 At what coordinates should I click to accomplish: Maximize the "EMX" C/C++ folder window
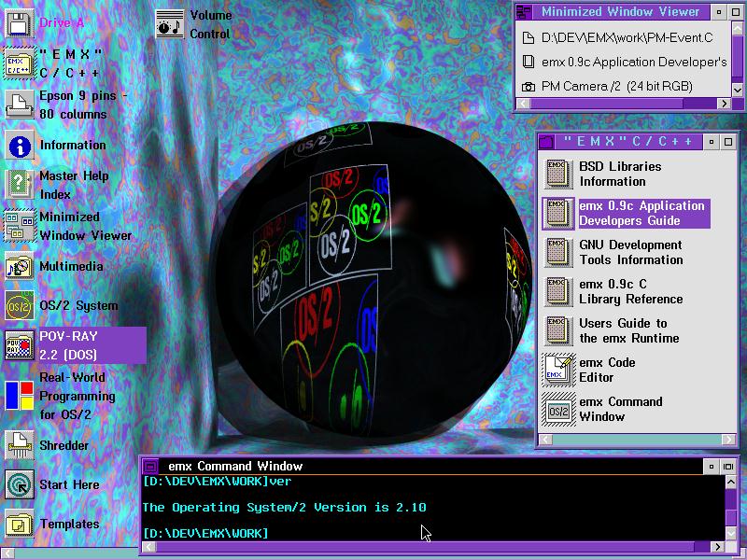[x=728, y=142]
